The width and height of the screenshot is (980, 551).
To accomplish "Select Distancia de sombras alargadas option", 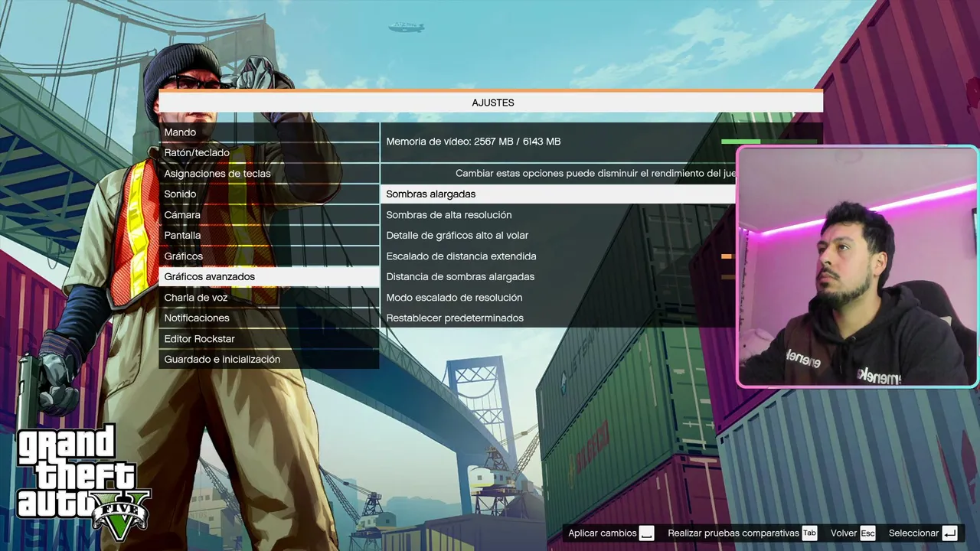I will click(558, 277).
